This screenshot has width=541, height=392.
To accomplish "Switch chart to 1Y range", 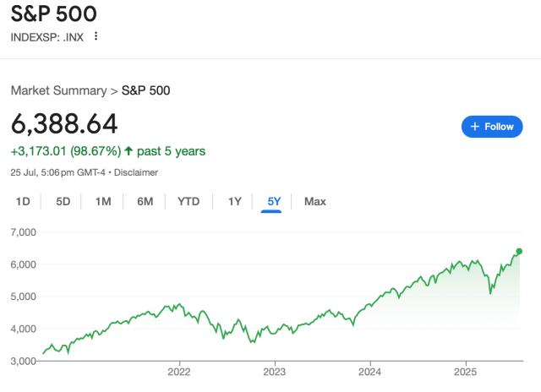I will (234, 201).
